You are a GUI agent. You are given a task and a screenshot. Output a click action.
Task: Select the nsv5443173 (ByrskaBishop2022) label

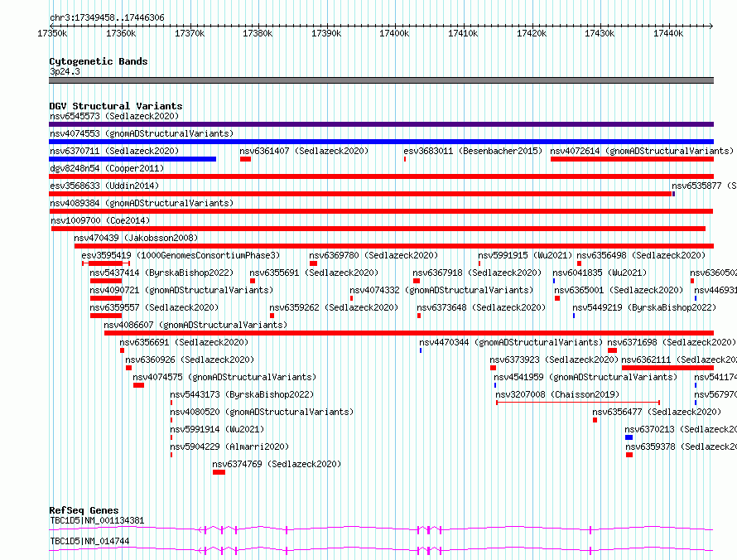tap(242, 394)
